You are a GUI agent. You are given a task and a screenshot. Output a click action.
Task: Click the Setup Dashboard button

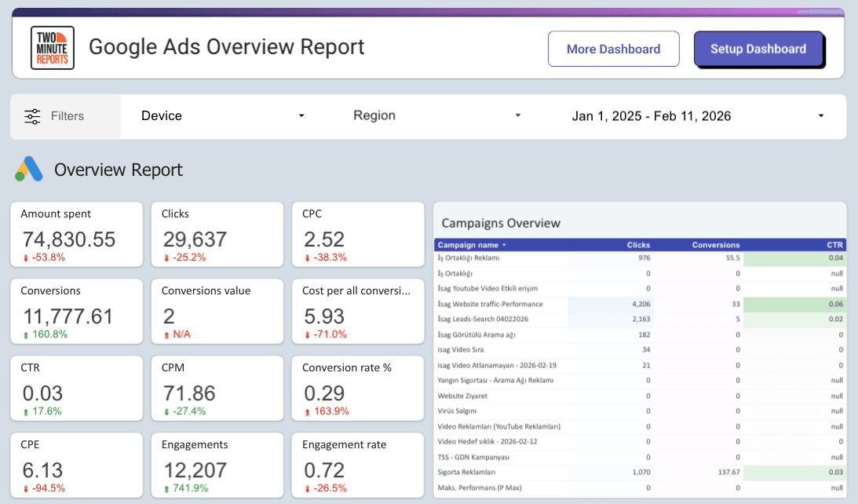(758, 49)
